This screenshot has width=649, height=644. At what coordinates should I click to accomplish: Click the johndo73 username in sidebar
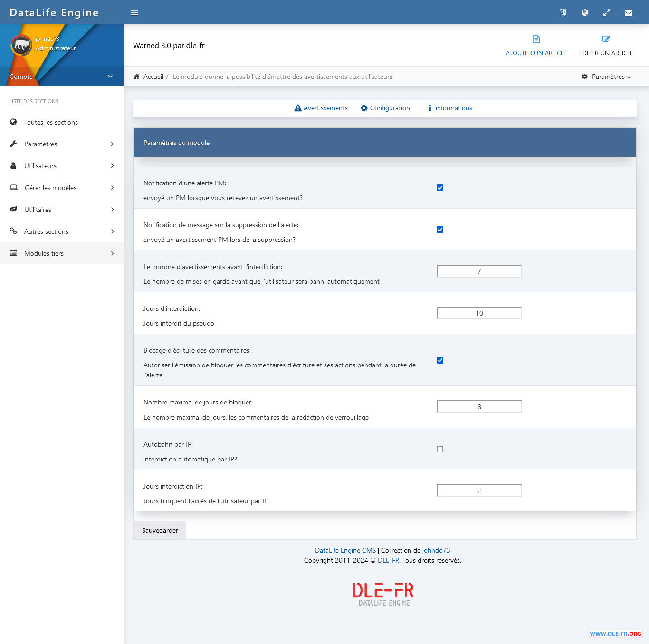[48, 39]
